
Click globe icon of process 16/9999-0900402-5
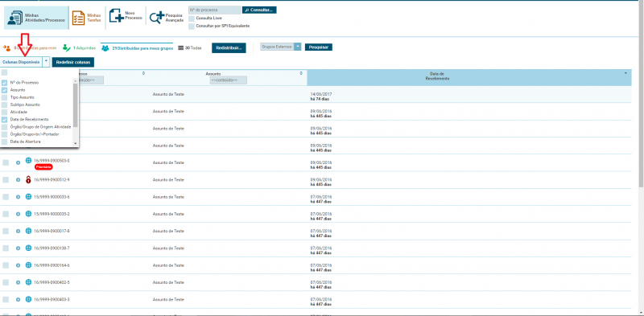click(x=28, y=282)
